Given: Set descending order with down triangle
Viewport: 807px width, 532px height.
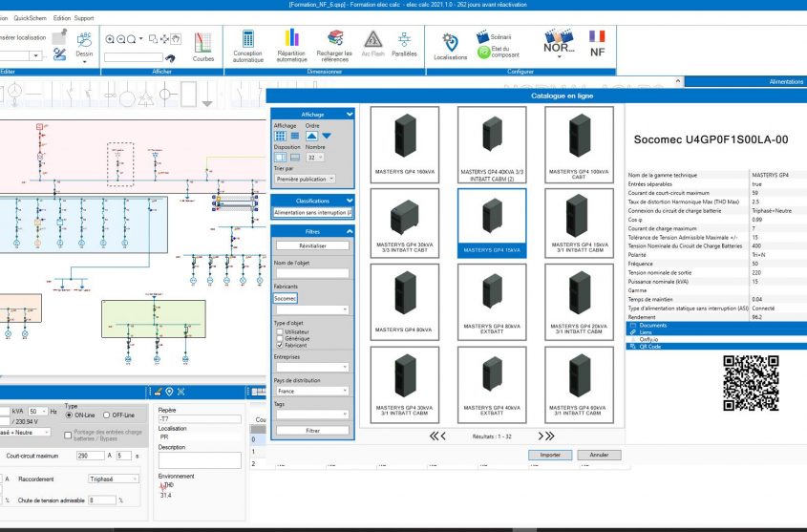Looking at the screenshot, I should [327, 136].
